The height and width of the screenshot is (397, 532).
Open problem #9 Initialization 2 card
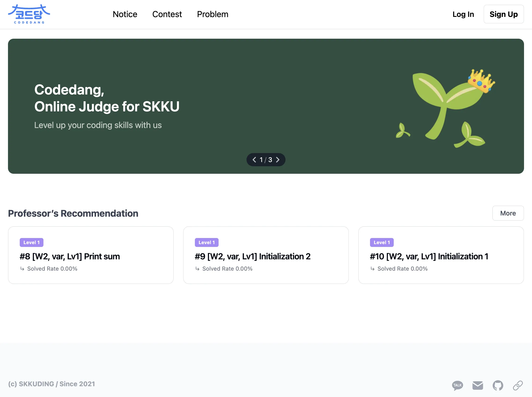[266, 255]
